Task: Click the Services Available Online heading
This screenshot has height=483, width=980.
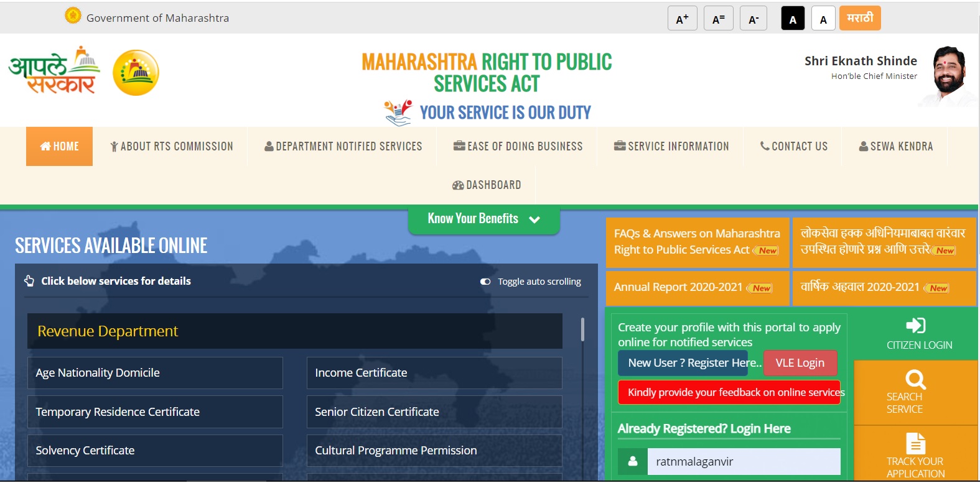Action: pos(111,246)
